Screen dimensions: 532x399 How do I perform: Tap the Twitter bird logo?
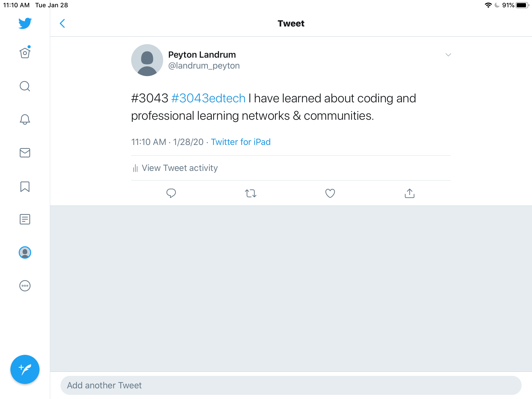[x=25, y=23]
